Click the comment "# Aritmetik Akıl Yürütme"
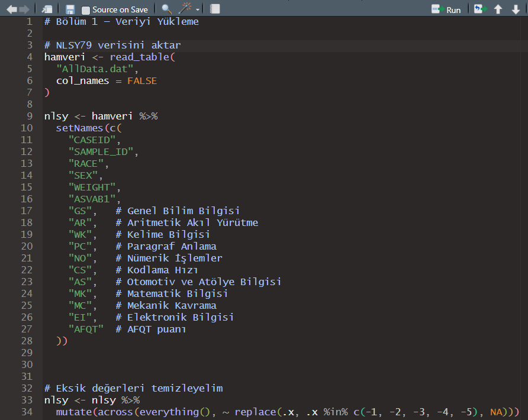Screen dimensions: 528x420 (x=186, y=223)
